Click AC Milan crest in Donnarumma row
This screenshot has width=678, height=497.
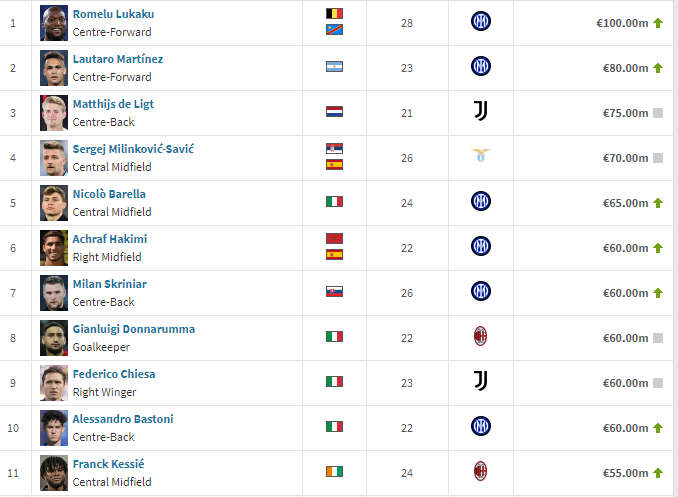click(480, 337)
